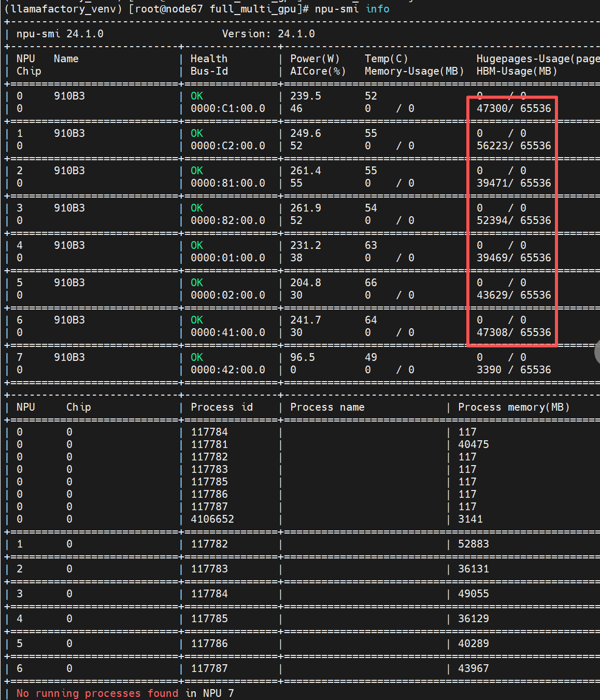Click HBM usage value 39469
The width and height of the screenshot is (600, 700).
pyautogui.click(x=492, y=258)
